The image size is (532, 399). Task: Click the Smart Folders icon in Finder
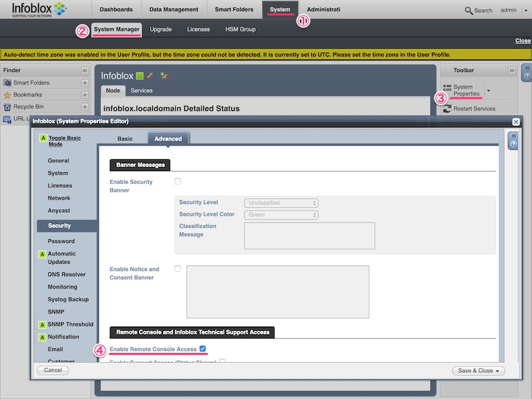pyautogui.click(x=7, y=83)
